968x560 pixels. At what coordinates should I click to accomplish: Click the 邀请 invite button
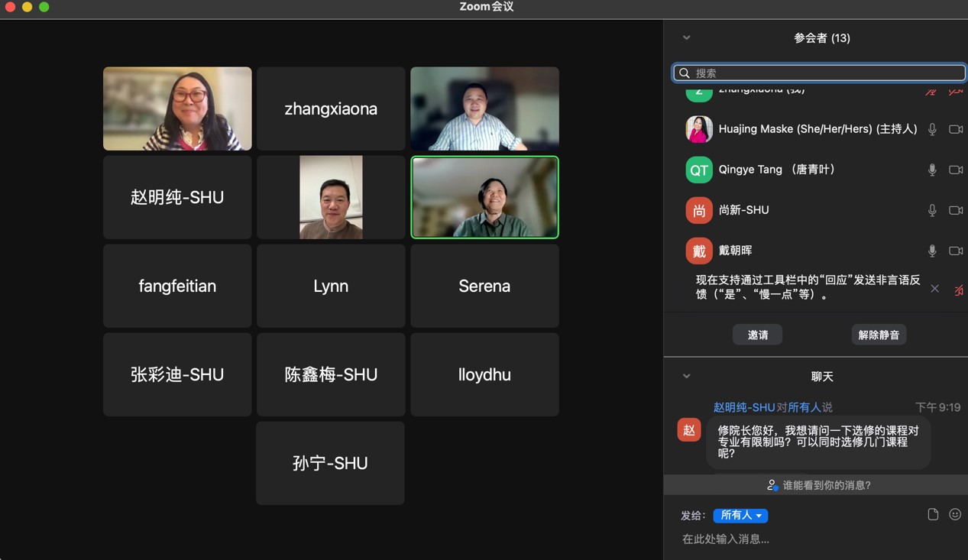[x=757, y=335]
